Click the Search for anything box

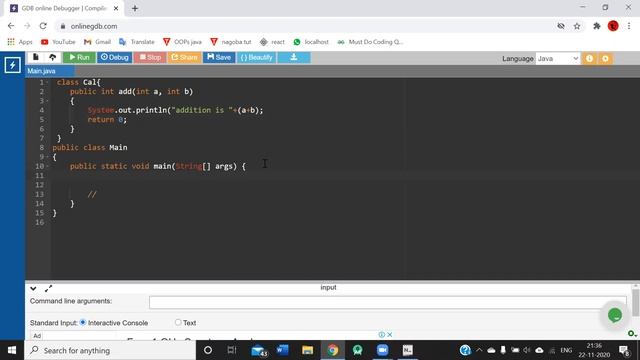(110, 350)
